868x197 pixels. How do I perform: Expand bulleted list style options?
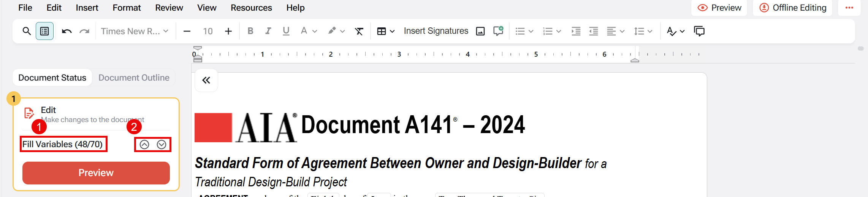click(x=531, y=31)
